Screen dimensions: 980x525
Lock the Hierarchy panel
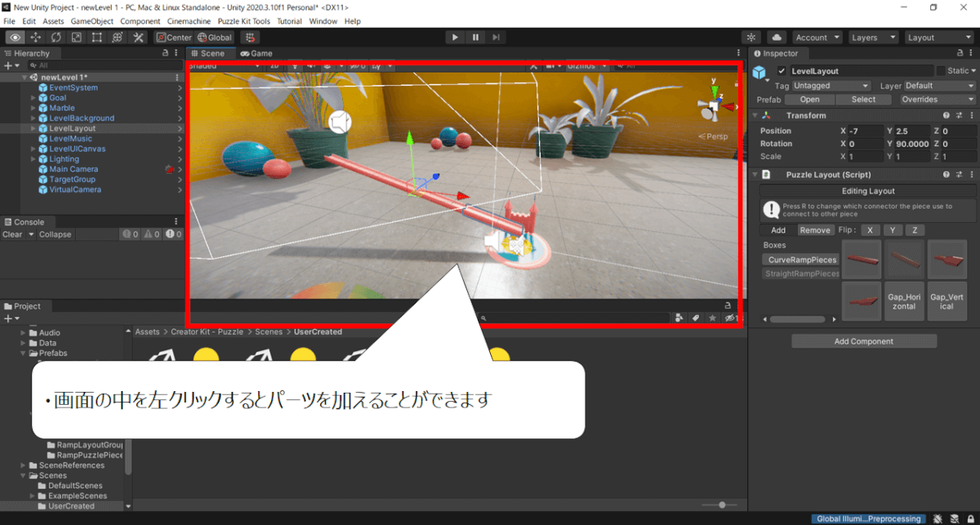(165, 53)
